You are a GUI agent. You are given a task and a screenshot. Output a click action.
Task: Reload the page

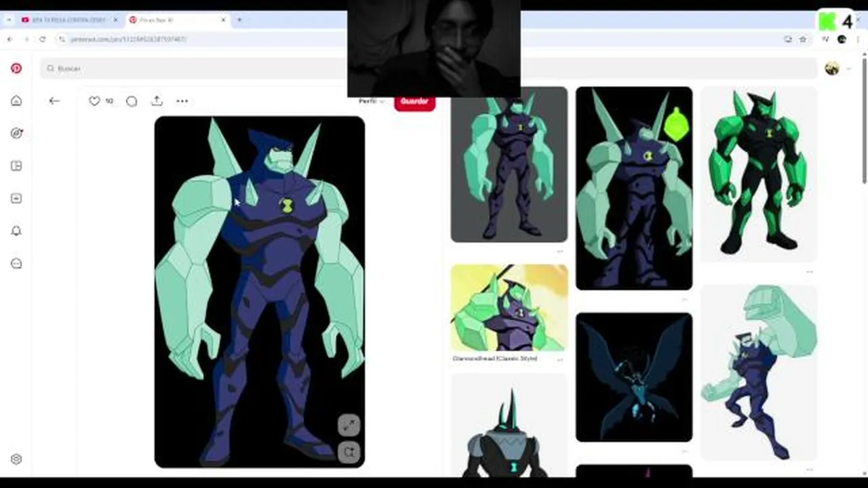(x=42, y=39)
